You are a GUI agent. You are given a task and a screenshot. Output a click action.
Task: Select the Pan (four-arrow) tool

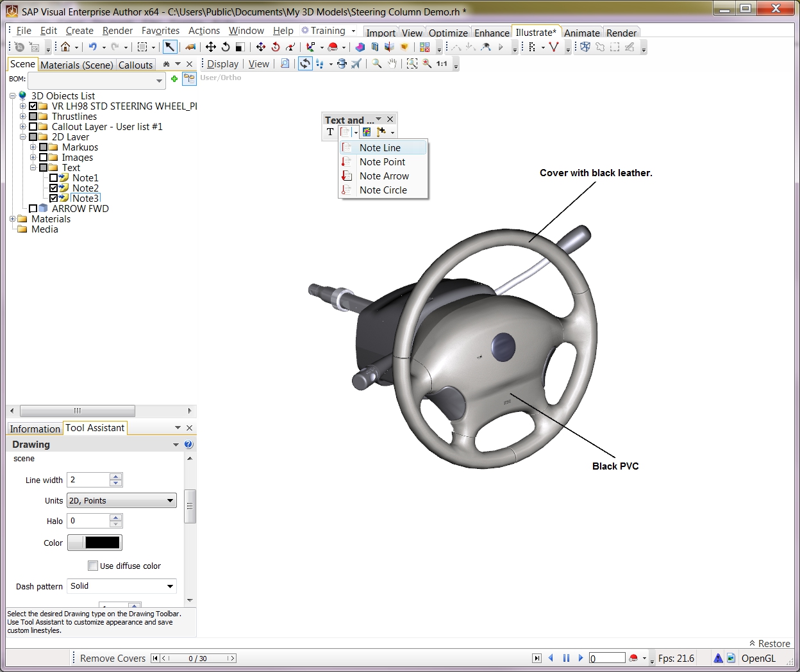211,47
